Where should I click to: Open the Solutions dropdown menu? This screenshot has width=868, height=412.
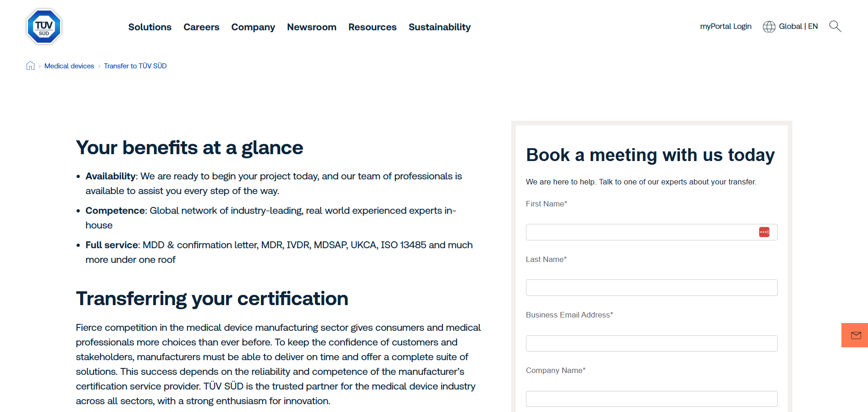[149, 27]
